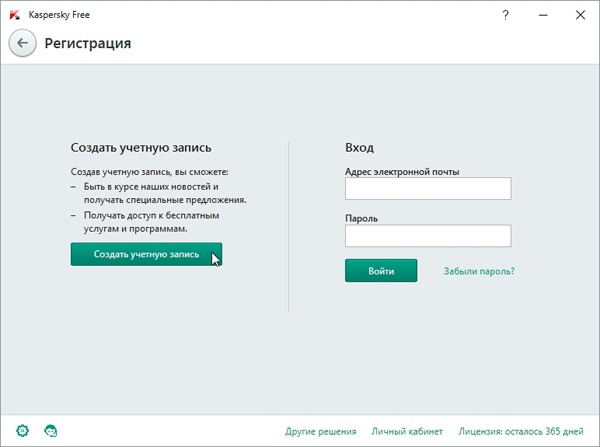Click the Адрес электронной почты label
This screenshot has width=600, height=447.
pos(402,171)
